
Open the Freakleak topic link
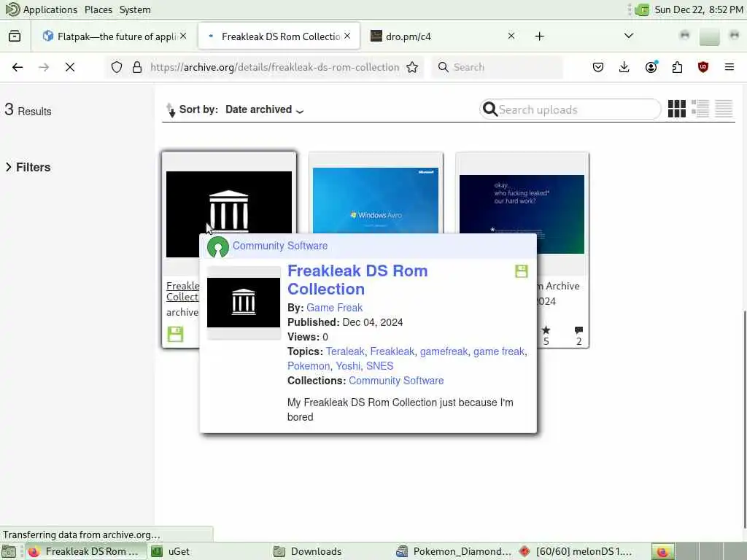coord(392,351)
